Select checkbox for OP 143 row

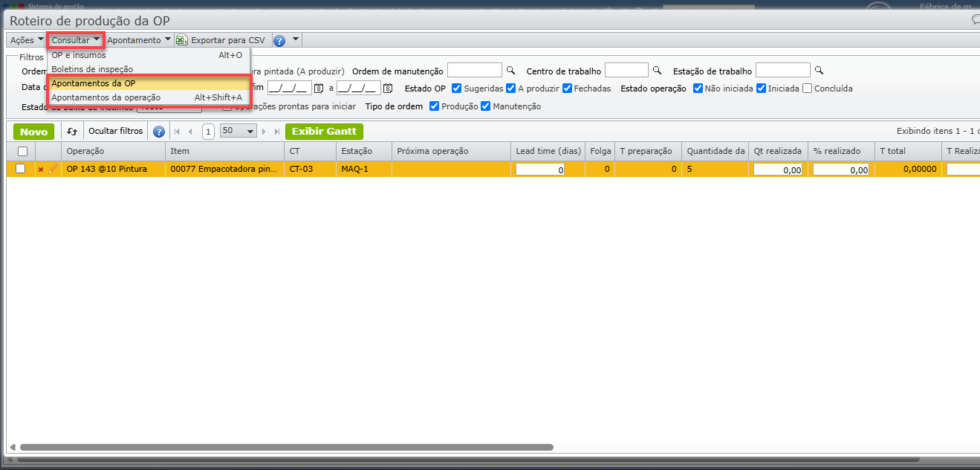[x=21, y=169]
